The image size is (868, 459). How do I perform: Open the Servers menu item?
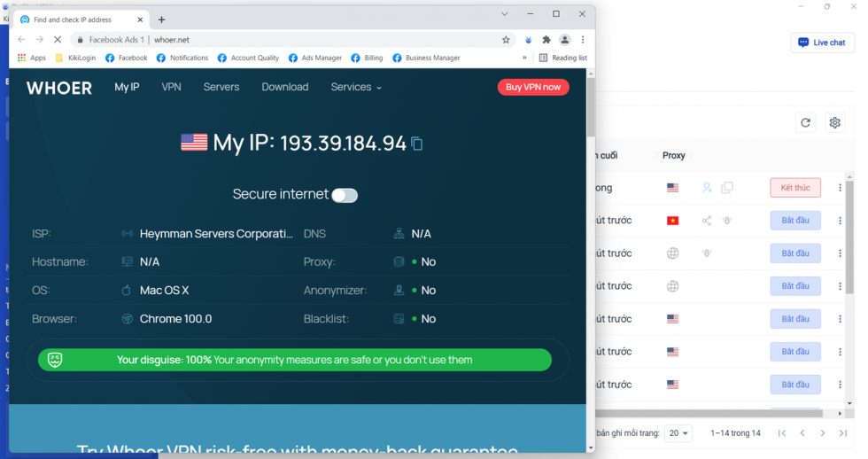point(221,87)
